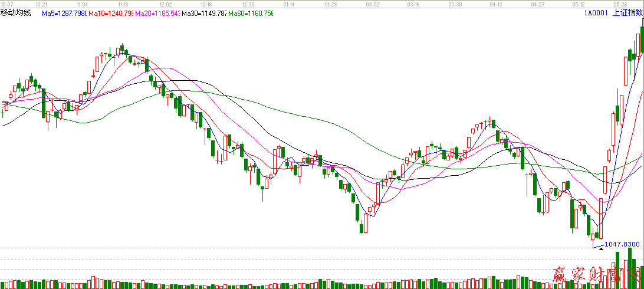Click the red 赢家财富网 watermark
Screen dimensions: 644x289
click(596, 275)
